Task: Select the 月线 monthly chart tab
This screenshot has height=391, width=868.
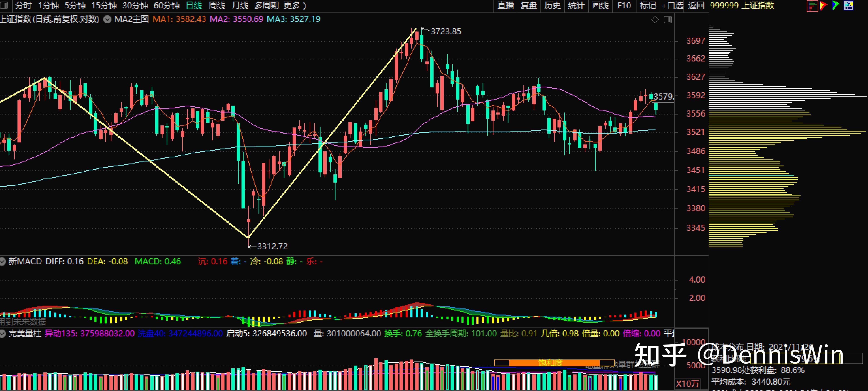Action: click(x=240, y=5)
